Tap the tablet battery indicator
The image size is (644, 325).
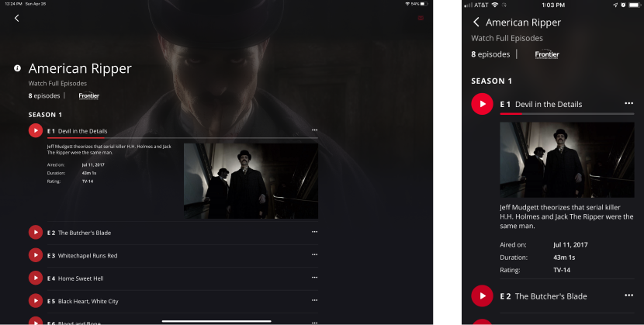pyautogui.click(x=424, y=4)
